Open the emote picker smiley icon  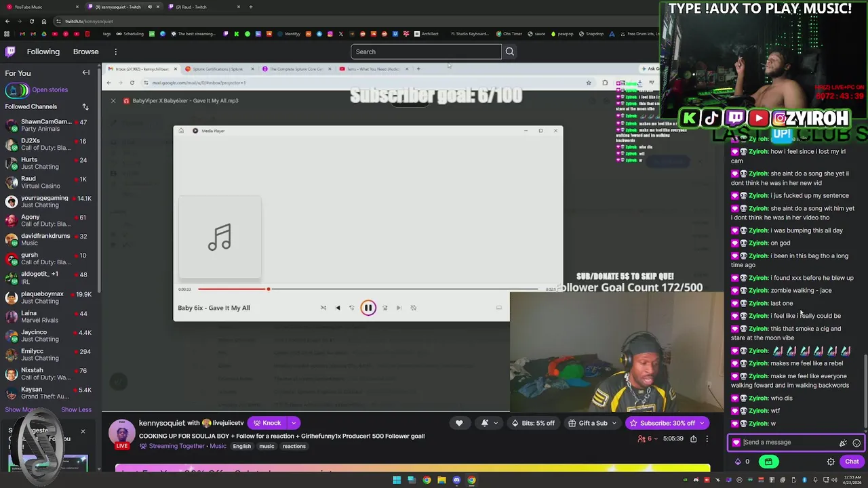[x=856, y=443]
